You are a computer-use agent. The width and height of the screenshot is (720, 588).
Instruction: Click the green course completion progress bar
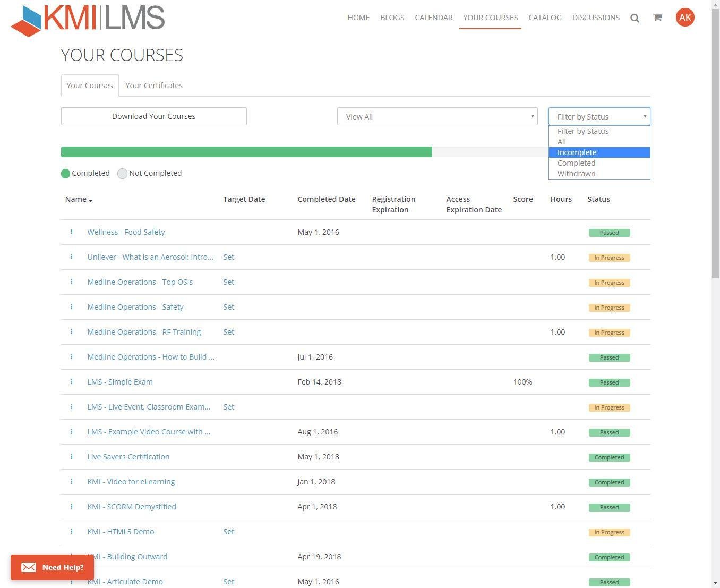246,152
